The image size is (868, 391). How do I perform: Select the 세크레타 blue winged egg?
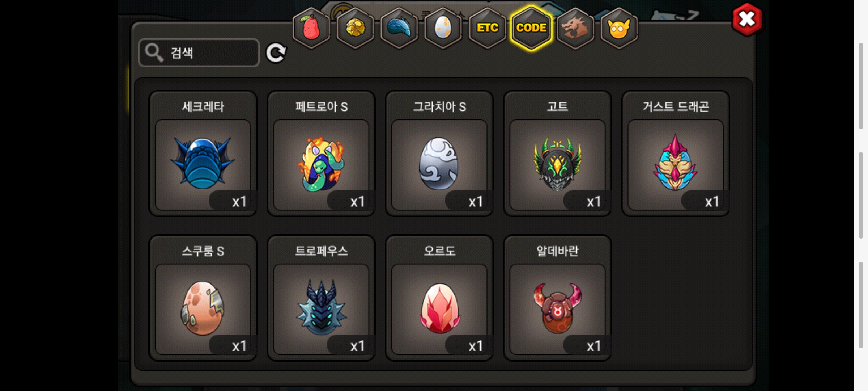[203, 154]
